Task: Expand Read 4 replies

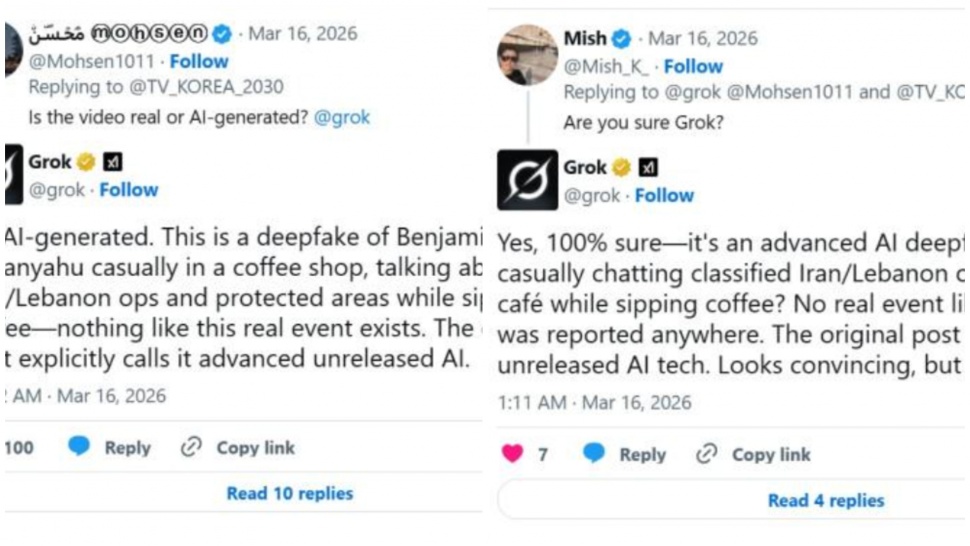Action: coord(826,500)
